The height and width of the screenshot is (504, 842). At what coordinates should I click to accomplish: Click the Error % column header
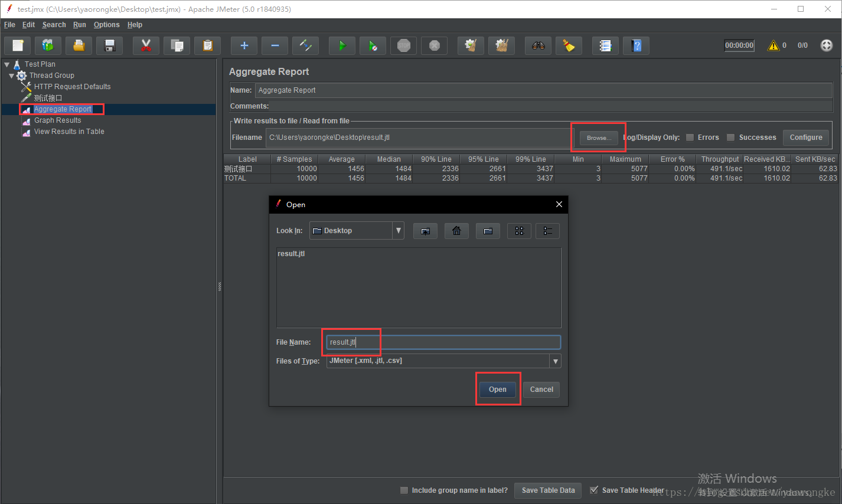(673, 159)
